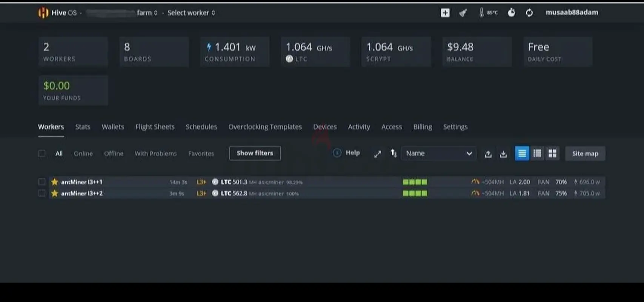Click the add worker plus icon

[x=445, y=13]
